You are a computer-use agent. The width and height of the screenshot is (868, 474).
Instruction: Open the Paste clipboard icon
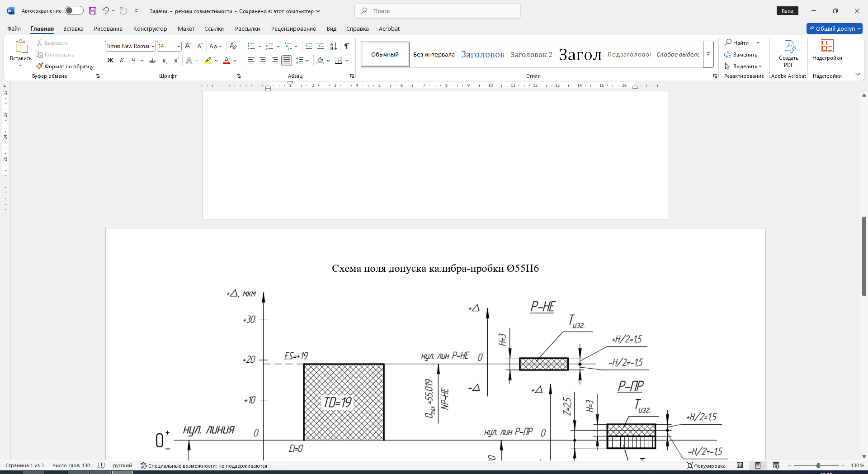(21, 46)
